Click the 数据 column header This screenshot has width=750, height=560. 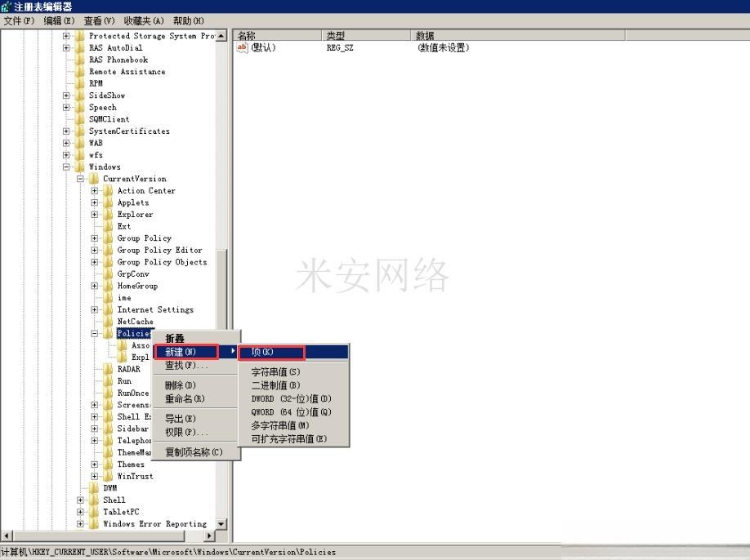click(x=518, y=35)
